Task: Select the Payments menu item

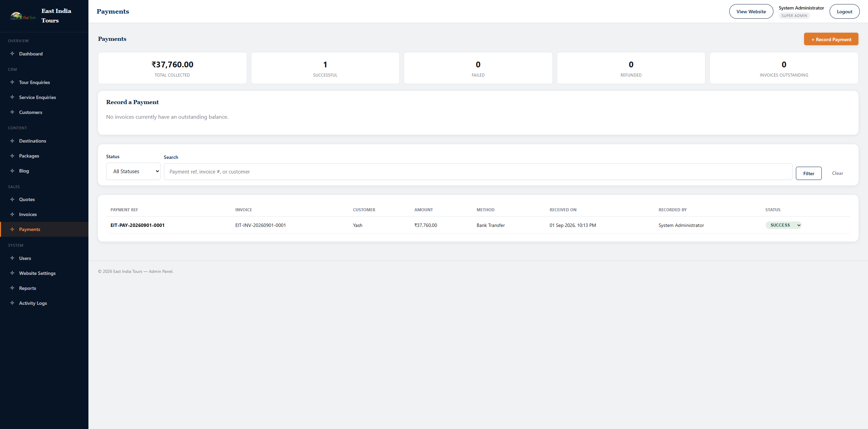Action: click(x=44, y=229)
